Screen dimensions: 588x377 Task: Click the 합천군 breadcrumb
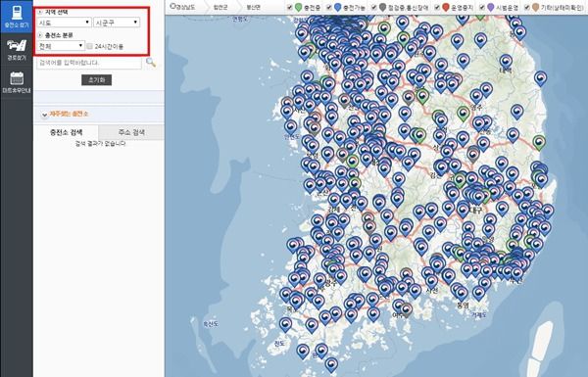[x=220, y=7]
